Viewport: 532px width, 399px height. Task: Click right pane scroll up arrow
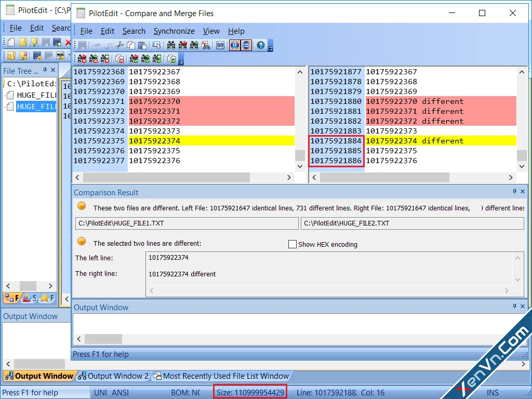pos(522,72)
